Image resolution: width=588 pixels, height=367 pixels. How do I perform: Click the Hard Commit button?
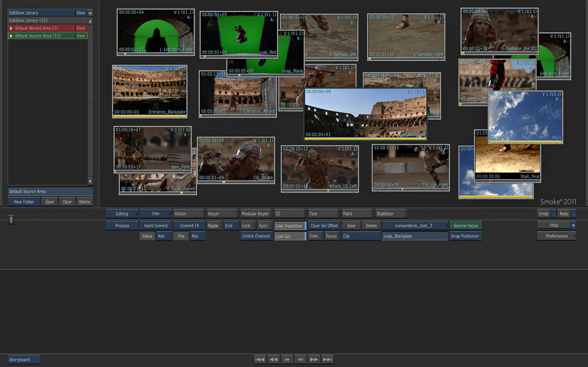[x=155, y=226]
